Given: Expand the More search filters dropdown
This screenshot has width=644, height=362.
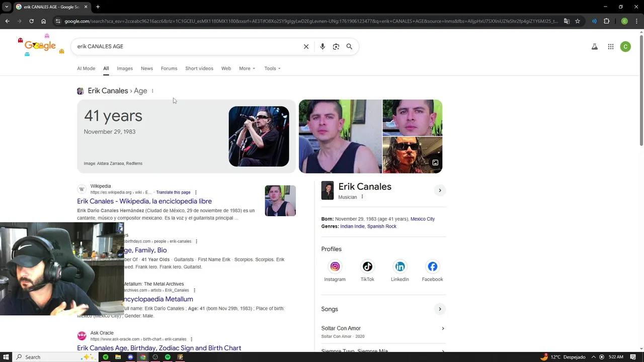Looking at the screenshot, I should [x=247, y=68].
